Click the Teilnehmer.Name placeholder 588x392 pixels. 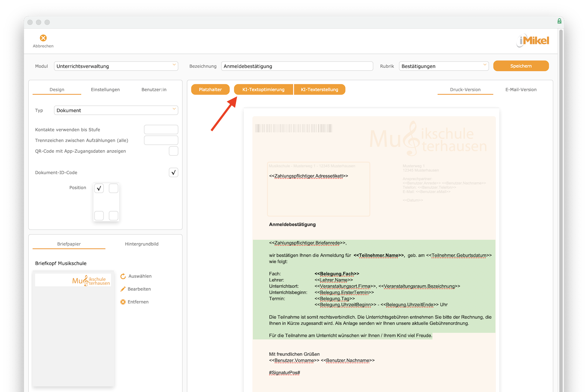pos(379,255)
